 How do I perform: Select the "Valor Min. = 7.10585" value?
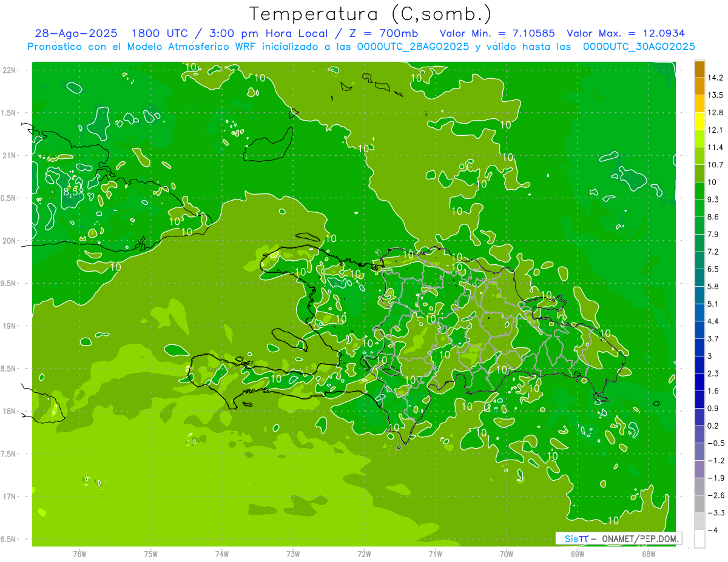click(x=497, y=33)
